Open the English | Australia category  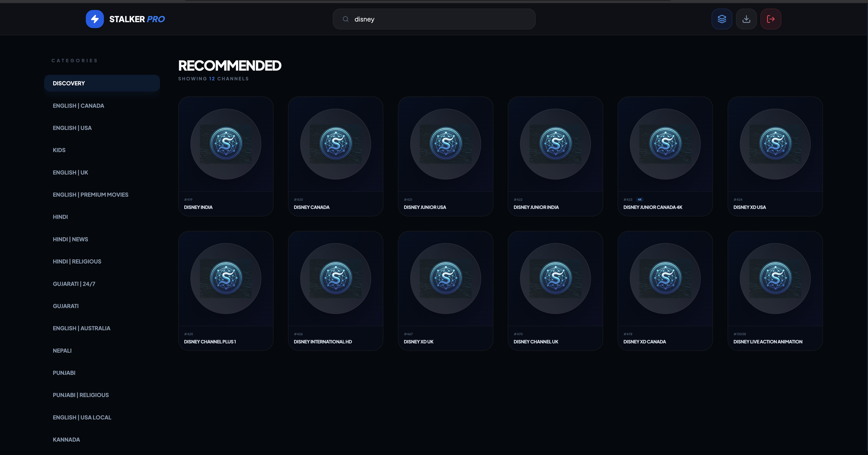tap(102, 329)
